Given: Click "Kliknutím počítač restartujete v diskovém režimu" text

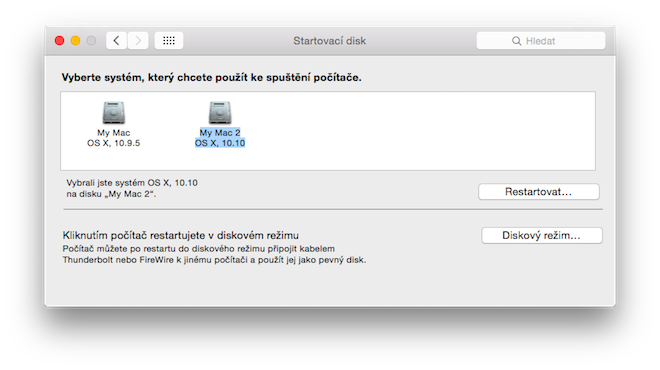Looking at the screenshot, I should (x=181, y=235).
